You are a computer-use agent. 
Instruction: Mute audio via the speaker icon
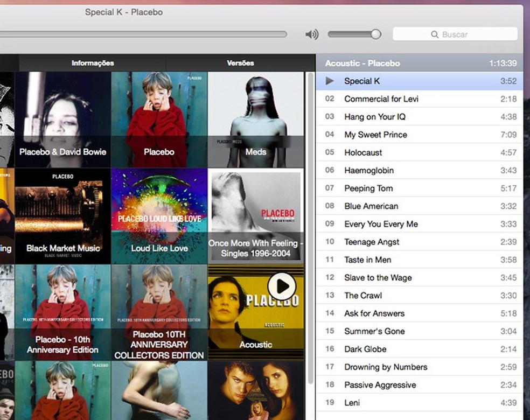311,33
